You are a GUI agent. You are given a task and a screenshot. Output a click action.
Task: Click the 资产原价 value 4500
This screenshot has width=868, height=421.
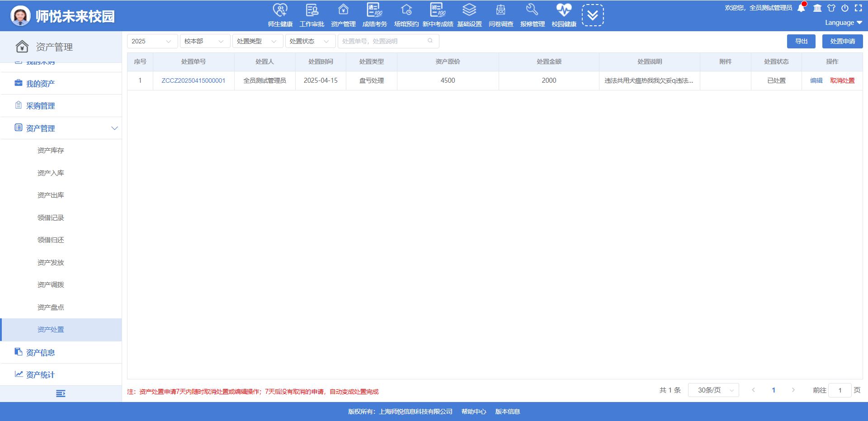coord(448,80)
